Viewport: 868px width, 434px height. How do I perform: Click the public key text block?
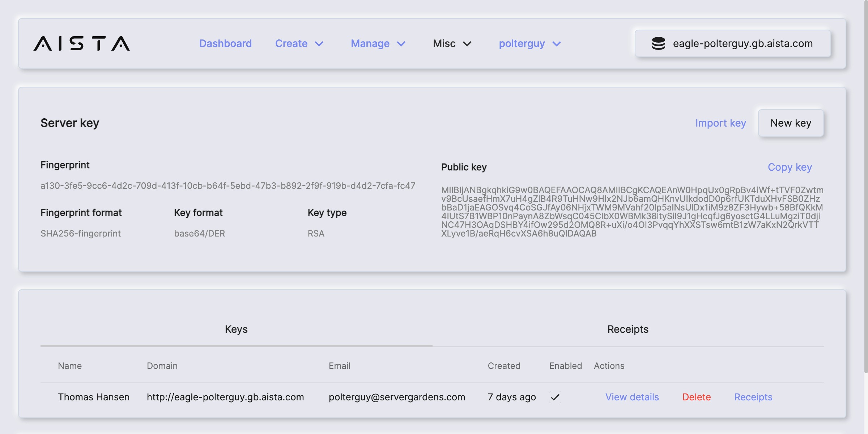pyautogui.click(x=632, y=212)
